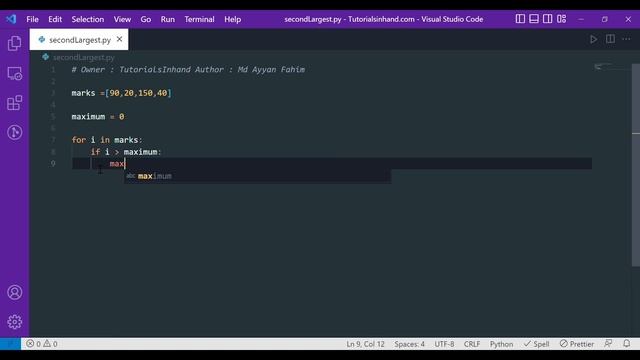Image resolution: width=640 pixels, height=360 pixels.
Task: Click on 'marks =[90,20,150,40]' code line
Action: 122,93
